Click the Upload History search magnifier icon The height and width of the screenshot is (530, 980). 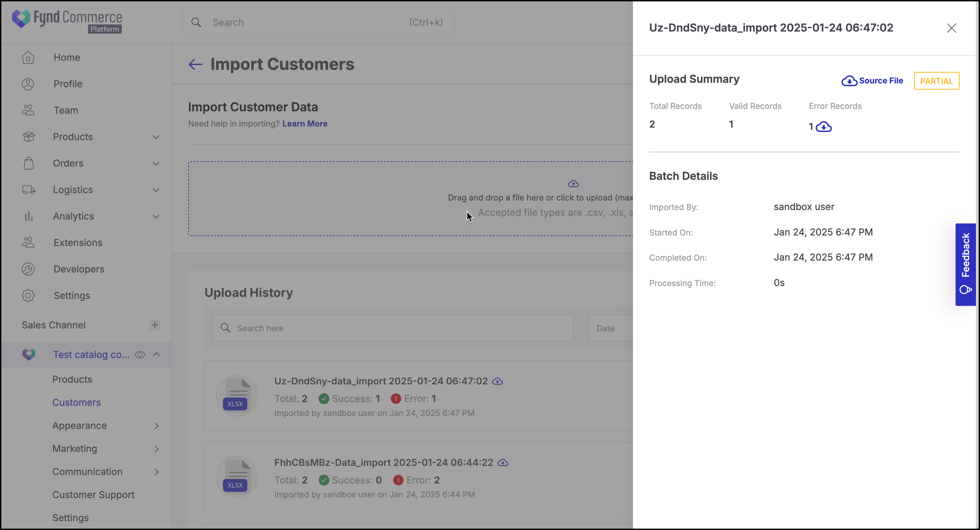click(x=225, y=328)
